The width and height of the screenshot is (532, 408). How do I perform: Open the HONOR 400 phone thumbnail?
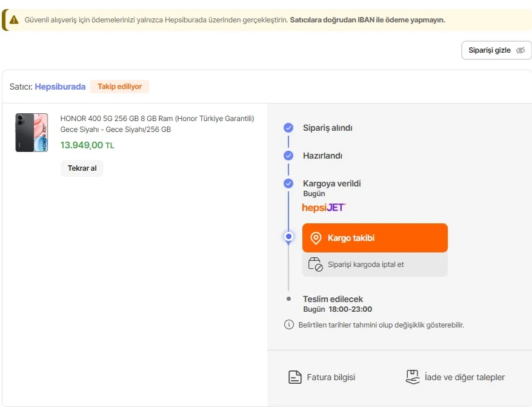pyautogui.click(x=32, y=133)
